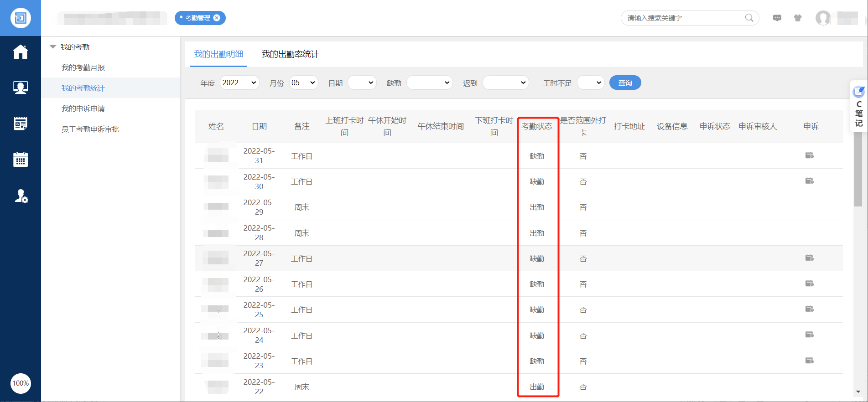The height and width of the screenshot is (402, 868).
Task: Select the 我的出勤明细 tab
Action: pyautogui.click(x=218, y=54)
